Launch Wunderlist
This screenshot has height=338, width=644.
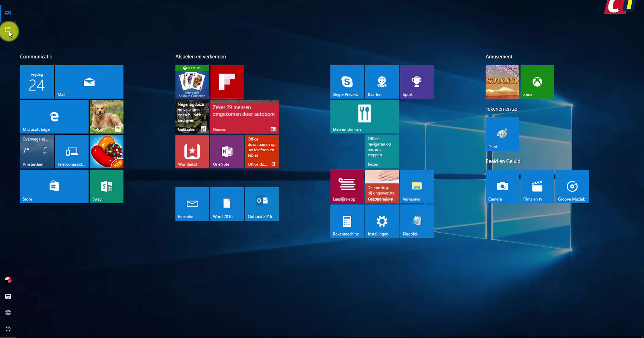point(192,151)
